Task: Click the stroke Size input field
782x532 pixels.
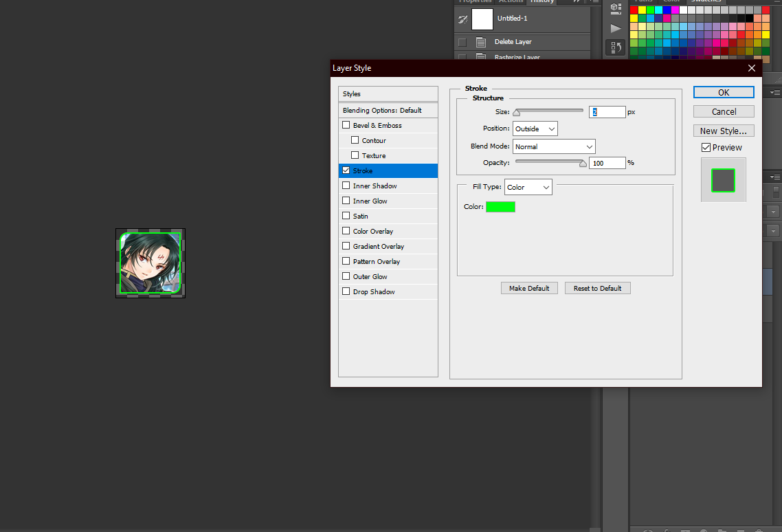Action: [607, 112]
